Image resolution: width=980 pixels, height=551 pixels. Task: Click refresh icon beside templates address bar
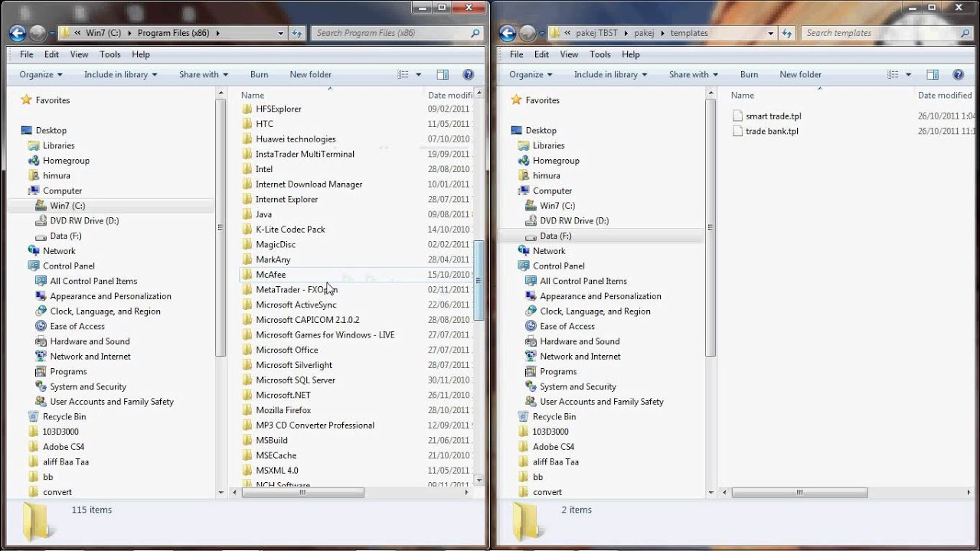[787, 33]
